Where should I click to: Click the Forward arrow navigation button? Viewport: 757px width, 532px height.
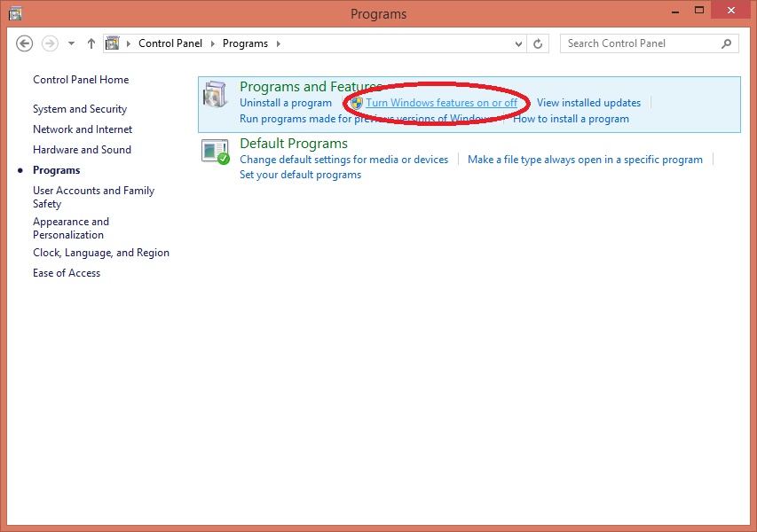pyautogui.click(x=50, y=43)
